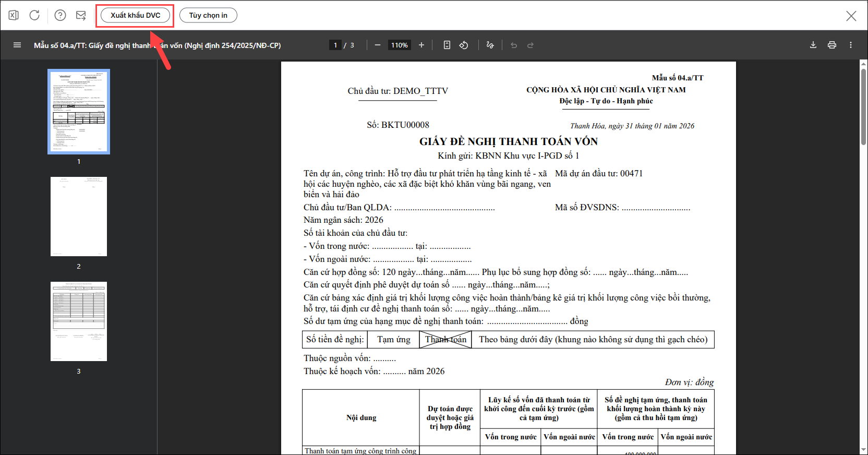
Task: Select page 3 thumbnail
Action: 79,321
